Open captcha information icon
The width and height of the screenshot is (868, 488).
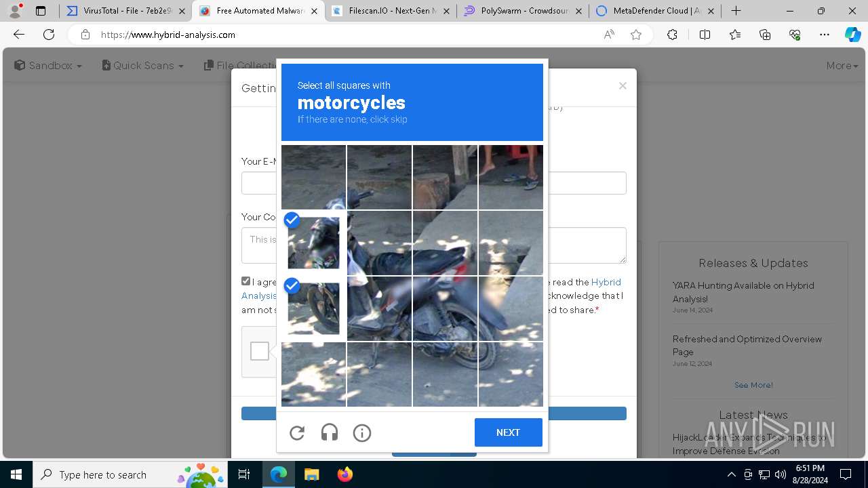pos(362,432)
